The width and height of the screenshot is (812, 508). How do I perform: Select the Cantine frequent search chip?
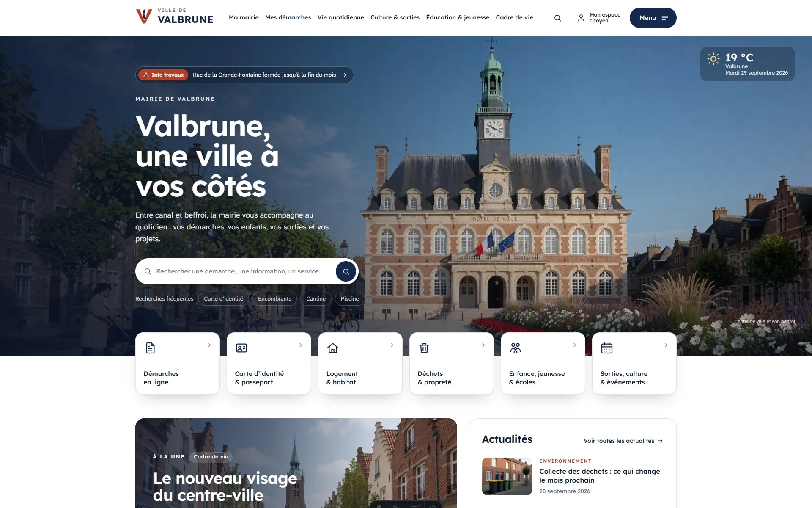(x=316, y=299)
